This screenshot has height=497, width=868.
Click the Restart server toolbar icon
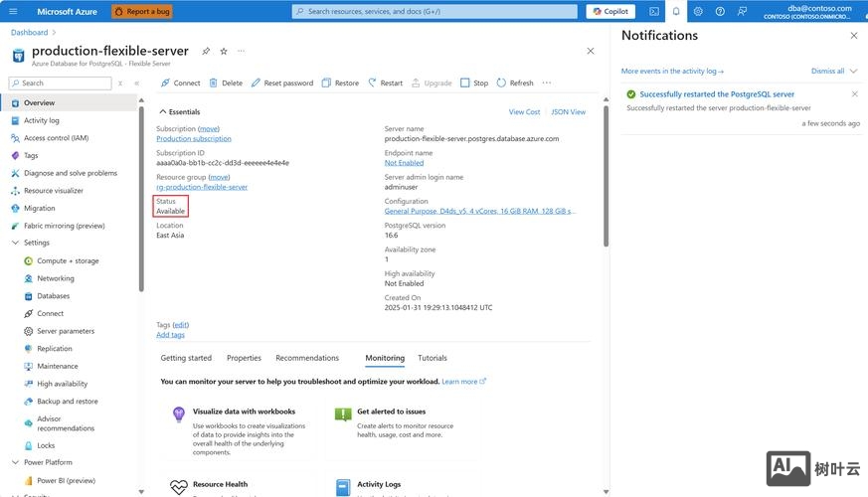[x=373, y=83]
